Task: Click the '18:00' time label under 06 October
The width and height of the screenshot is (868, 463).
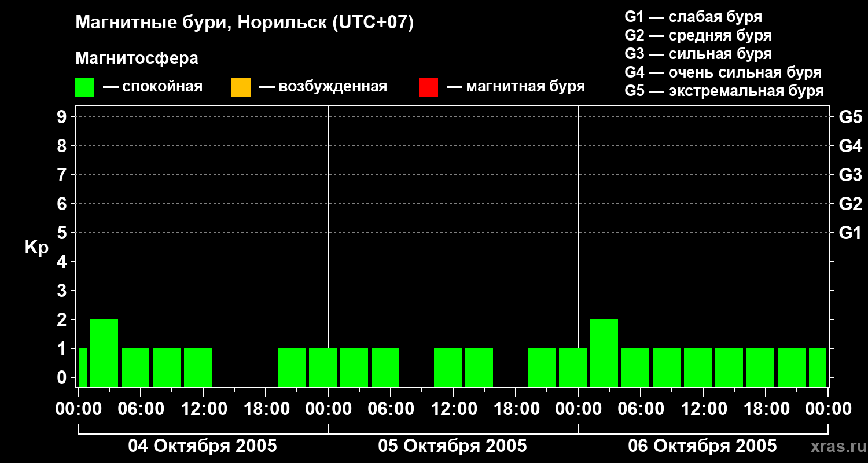Action: tap(766, 409)
